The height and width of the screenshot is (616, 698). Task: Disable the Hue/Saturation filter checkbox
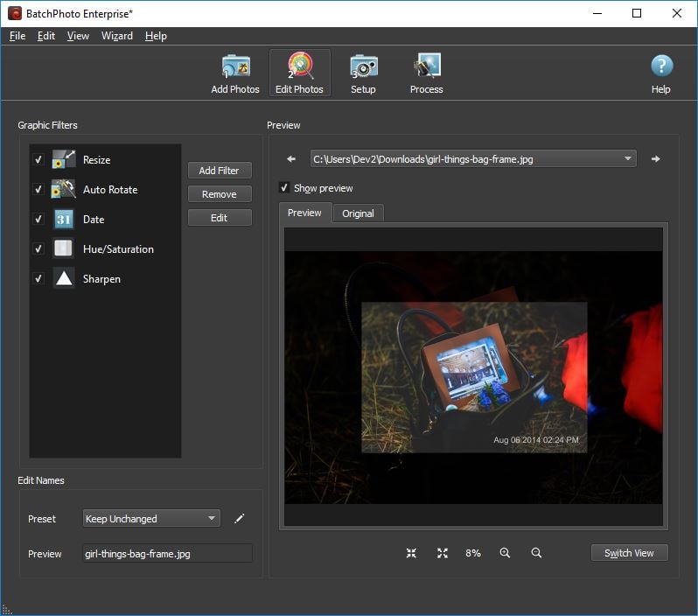click(38, 249)
